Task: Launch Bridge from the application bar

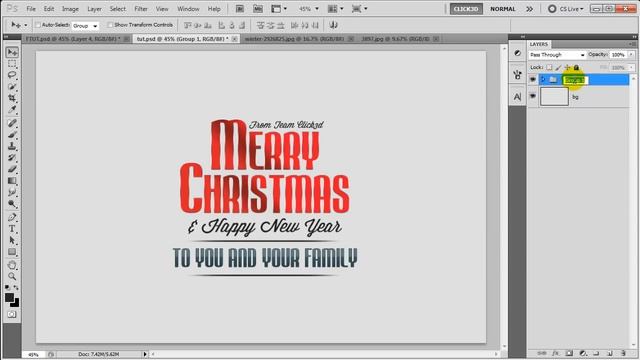Action: 240,9
